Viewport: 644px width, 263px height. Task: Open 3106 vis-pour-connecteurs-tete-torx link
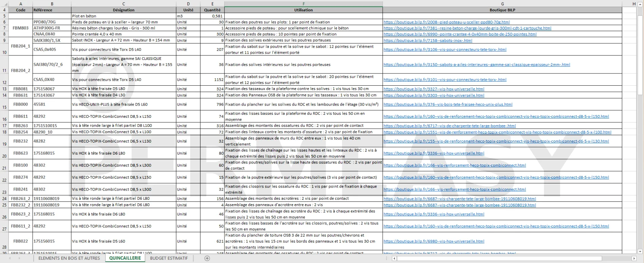click(x=445, y=49)
